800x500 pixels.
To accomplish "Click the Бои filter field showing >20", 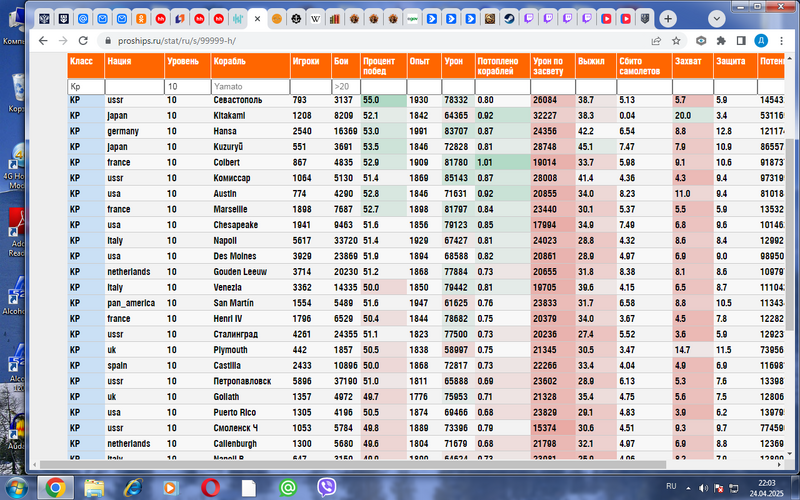I will (346, 86).
